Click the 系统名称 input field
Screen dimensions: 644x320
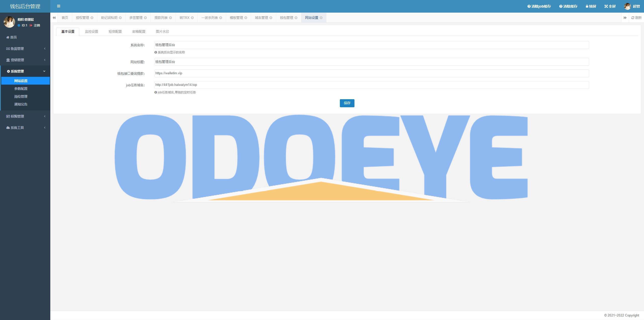(x=372, y=45)
